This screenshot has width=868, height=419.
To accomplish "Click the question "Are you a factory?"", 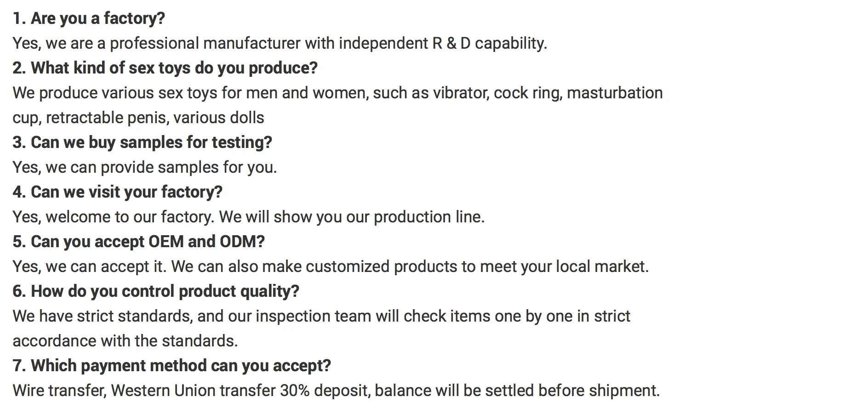I will coord(89,18).
